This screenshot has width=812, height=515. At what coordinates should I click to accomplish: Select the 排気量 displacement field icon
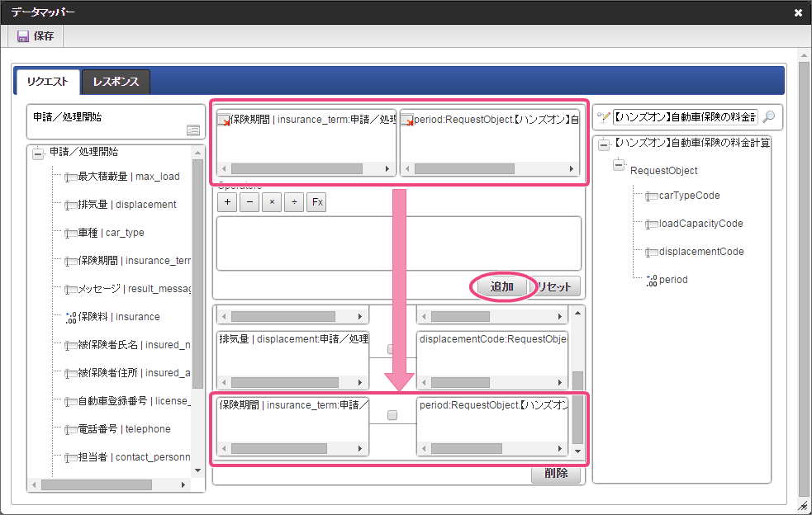(71, 206)
